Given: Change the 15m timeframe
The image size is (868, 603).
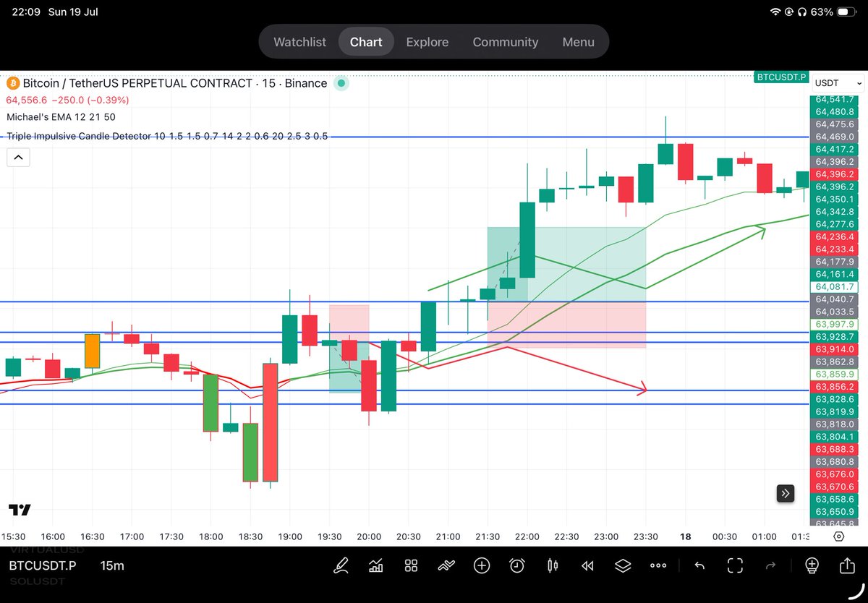Looking at the screenshot, I should [111, 565].
